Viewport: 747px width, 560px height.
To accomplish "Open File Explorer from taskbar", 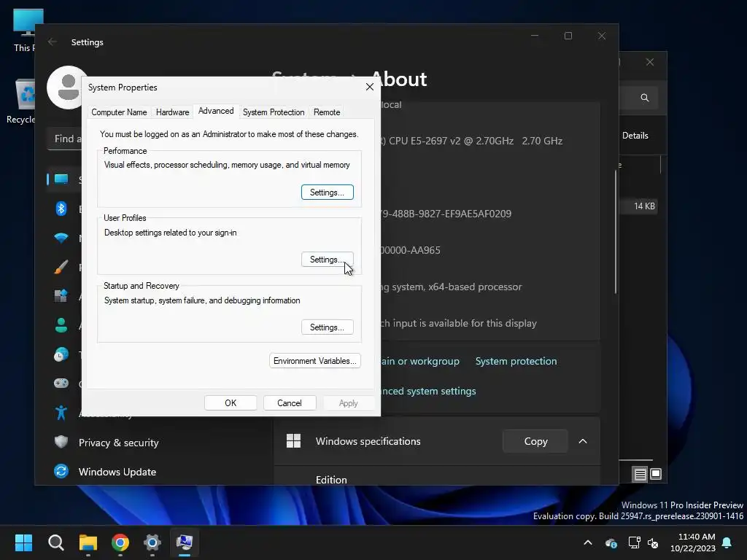I will point(88,542).
